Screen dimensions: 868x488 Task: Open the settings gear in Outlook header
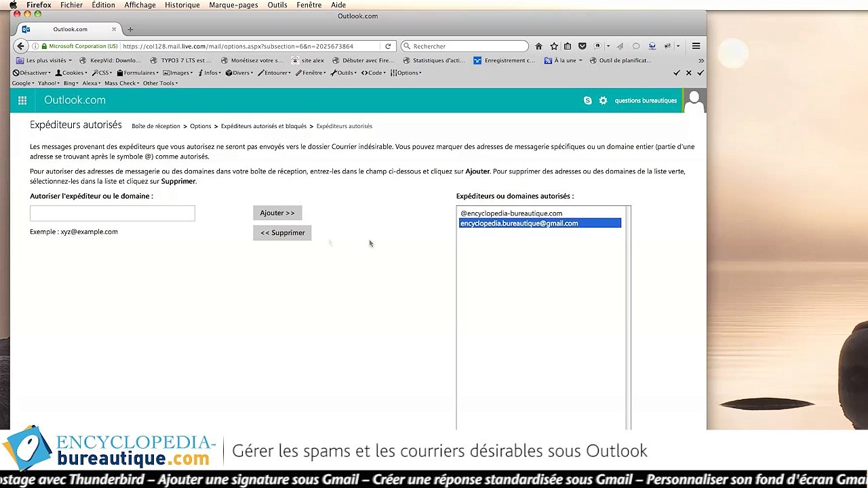click(x=603, y=100)
